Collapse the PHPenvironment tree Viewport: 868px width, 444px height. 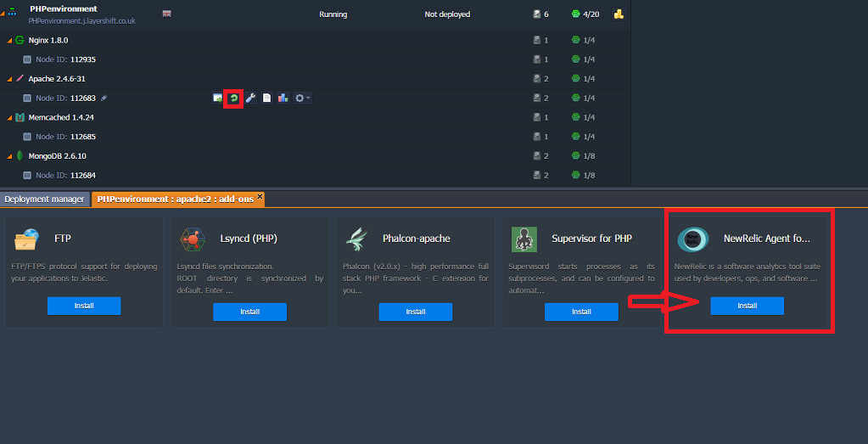point(3,15)
